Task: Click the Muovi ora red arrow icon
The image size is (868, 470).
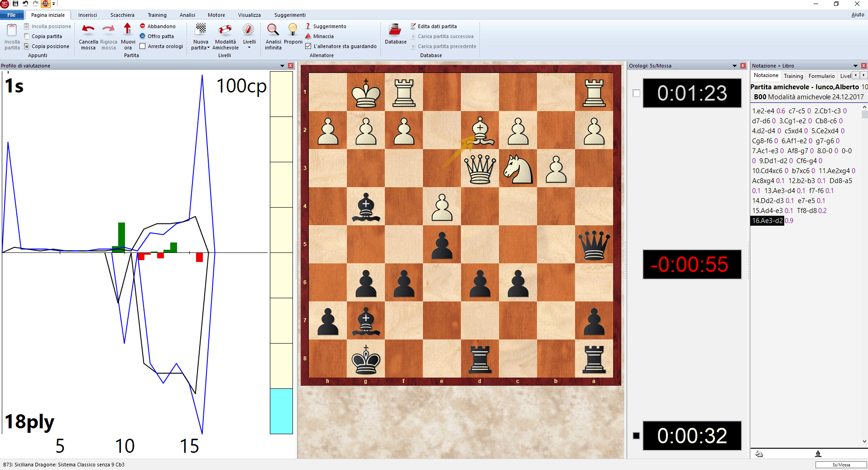Action: (128, 30)
